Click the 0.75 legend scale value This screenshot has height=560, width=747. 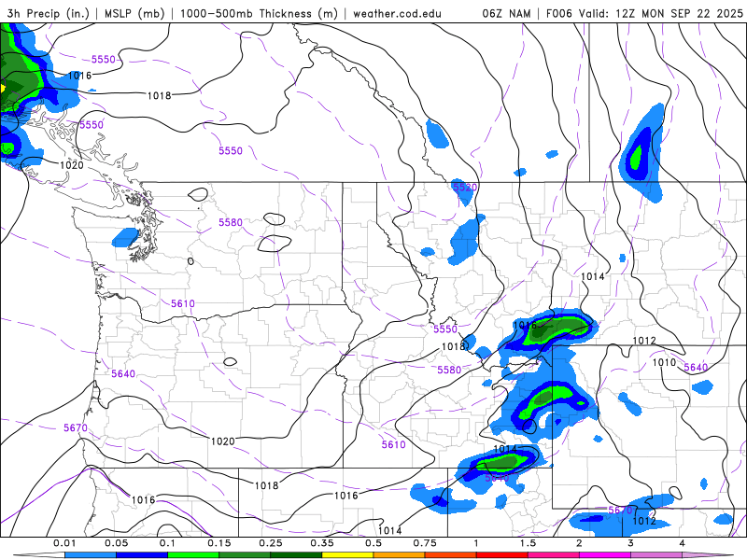click(425, 543)
